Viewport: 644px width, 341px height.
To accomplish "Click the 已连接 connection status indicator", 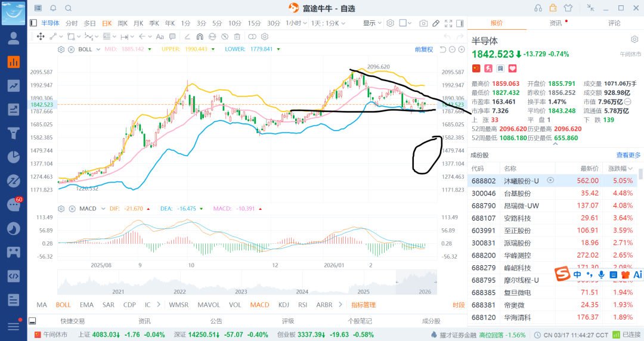I will 627,335.
